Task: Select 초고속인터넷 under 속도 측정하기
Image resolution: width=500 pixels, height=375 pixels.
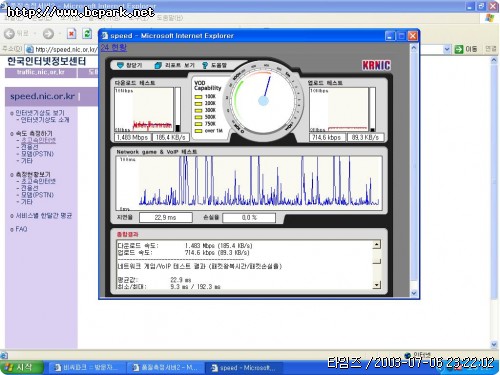Action: [38, 140]
